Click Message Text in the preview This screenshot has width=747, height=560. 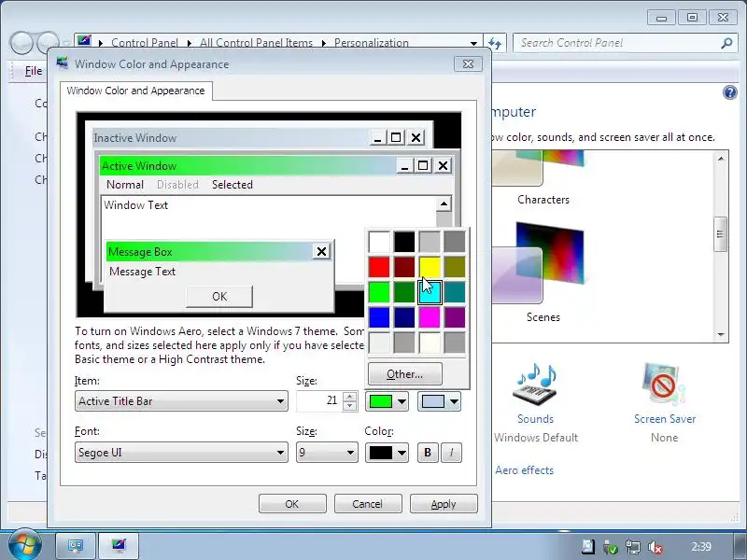click(143, 272)
